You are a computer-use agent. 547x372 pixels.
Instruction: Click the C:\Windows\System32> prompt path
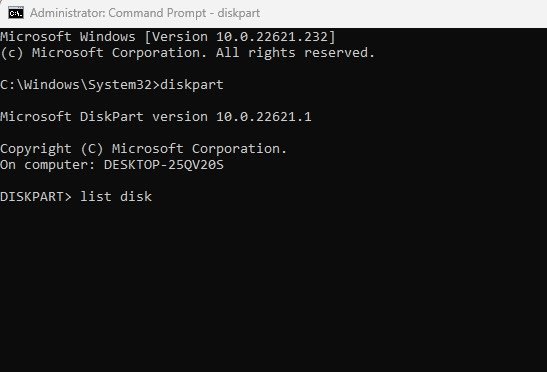pyautogui.click(x=80, y=85)
